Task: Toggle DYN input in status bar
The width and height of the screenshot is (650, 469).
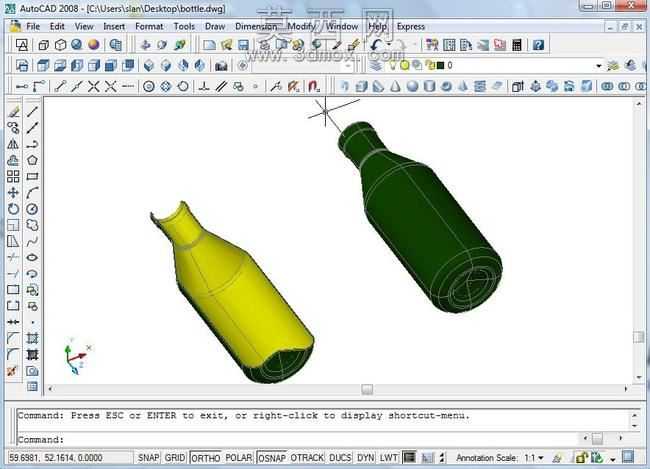Action: click(x=365, y=457)
